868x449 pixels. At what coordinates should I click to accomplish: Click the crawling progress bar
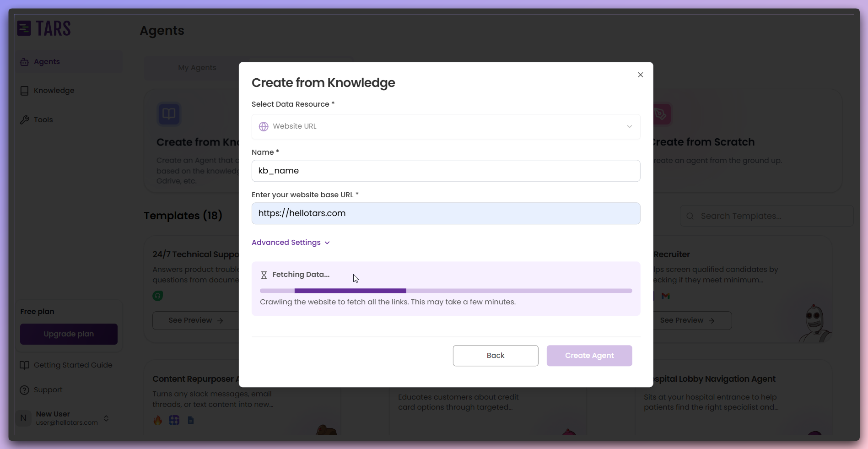tap(446, 291)
